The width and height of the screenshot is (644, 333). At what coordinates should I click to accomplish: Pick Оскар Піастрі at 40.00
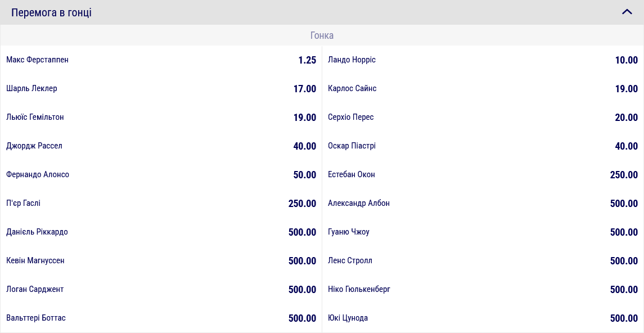626,146
